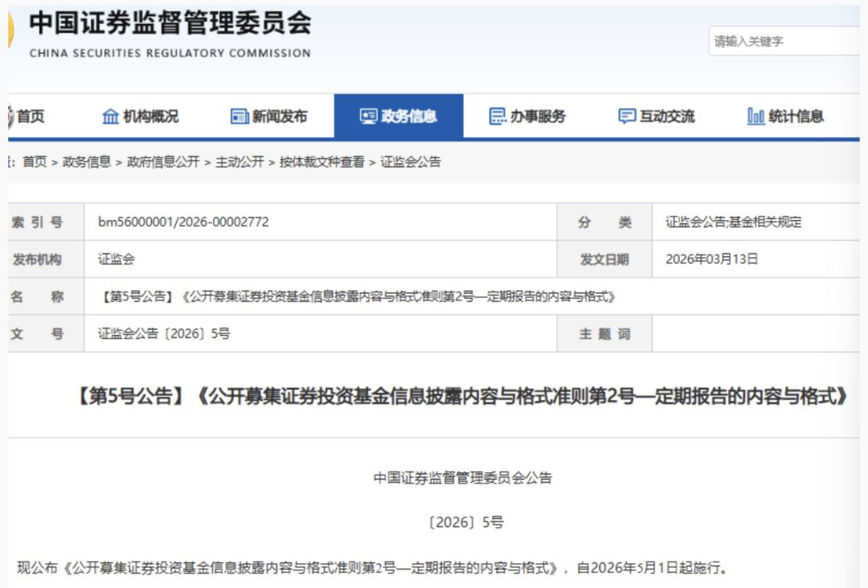Go to 政务信息 in breadcrumb

click(86, 162)
